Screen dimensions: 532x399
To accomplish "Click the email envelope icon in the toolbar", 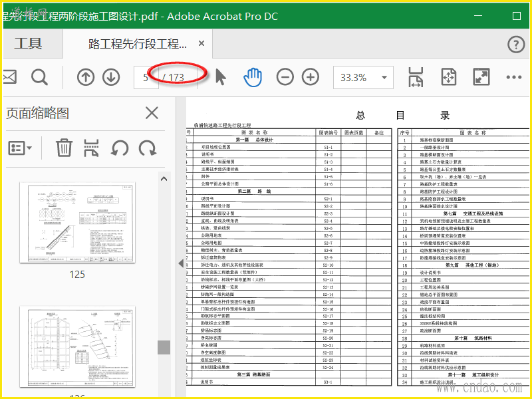I will tap(9, 77).
